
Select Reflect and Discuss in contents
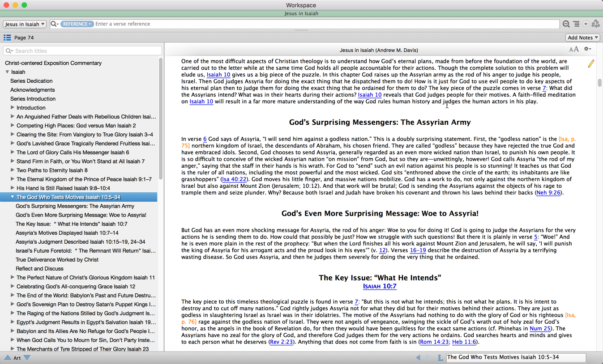39,269
